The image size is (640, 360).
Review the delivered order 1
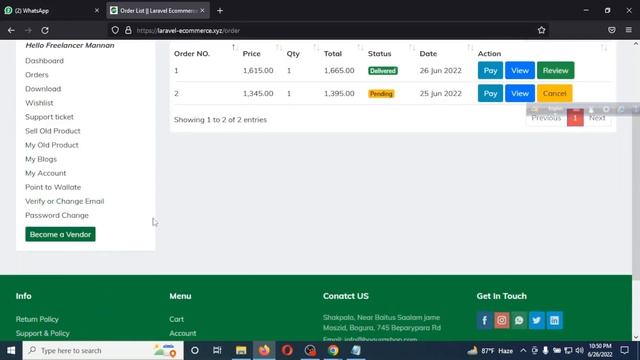(x=556, y=71)
